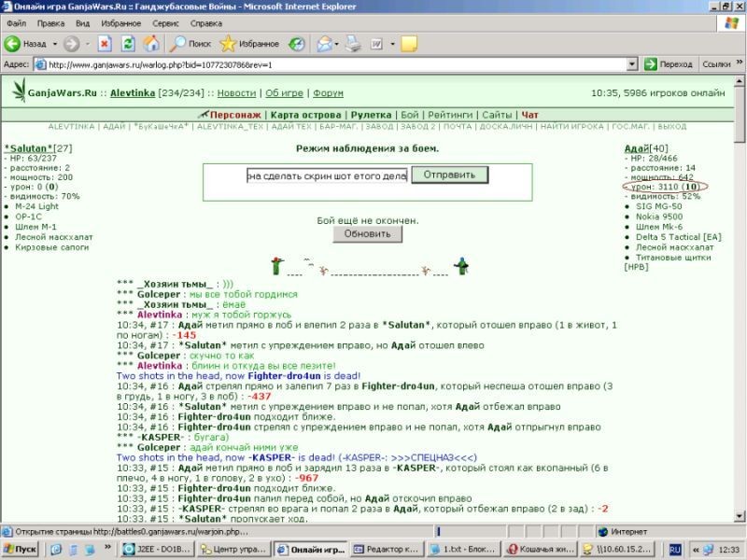Click the Alevtinka profile link in header
Image resolution: width=747 pixels, height=560 pixels.
click(x=133, y=92)
